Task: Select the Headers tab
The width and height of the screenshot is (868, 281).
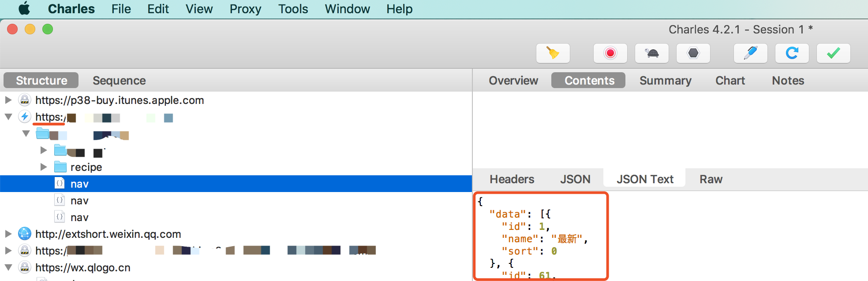Action: [512, 179]
